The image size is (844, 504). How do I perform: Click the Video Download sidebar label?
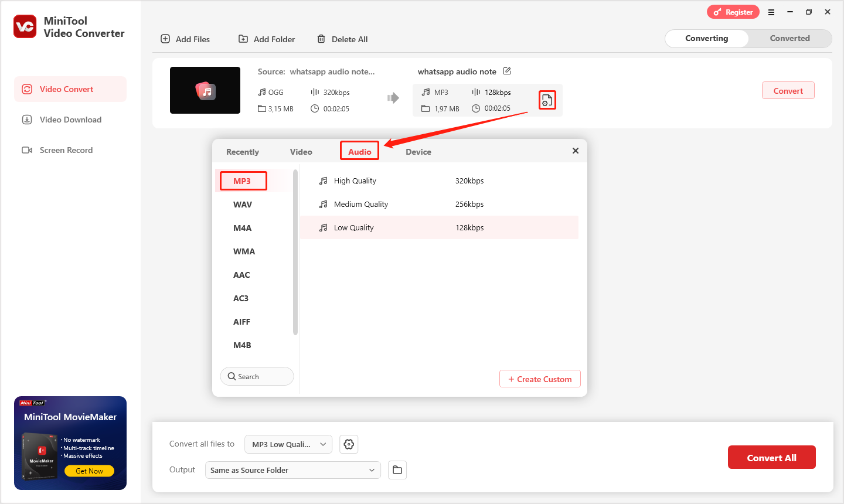70,120
